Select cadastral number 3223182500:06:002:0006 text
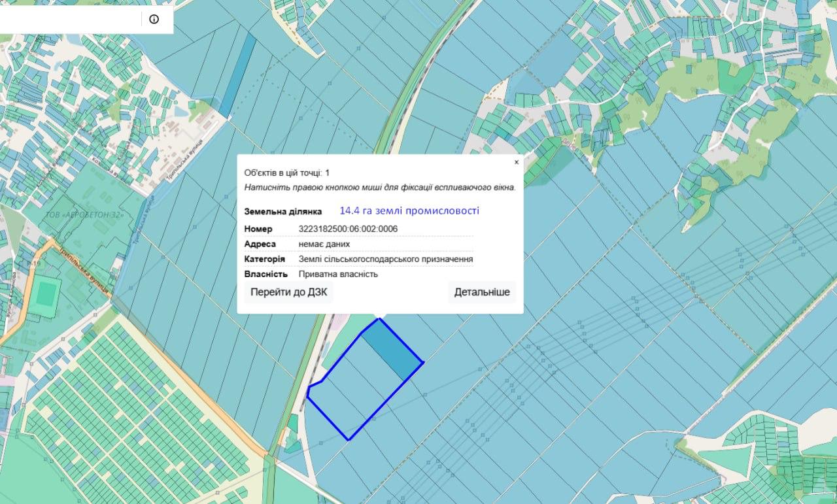 [x=348, y=229]
